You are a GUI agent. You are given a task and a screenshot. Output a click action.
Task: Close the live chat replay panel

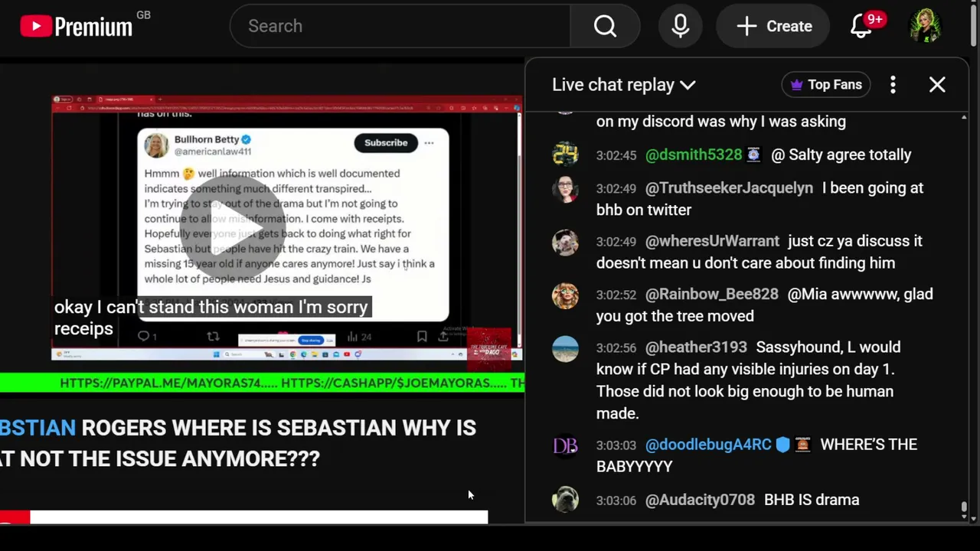[x=937, y=84]
